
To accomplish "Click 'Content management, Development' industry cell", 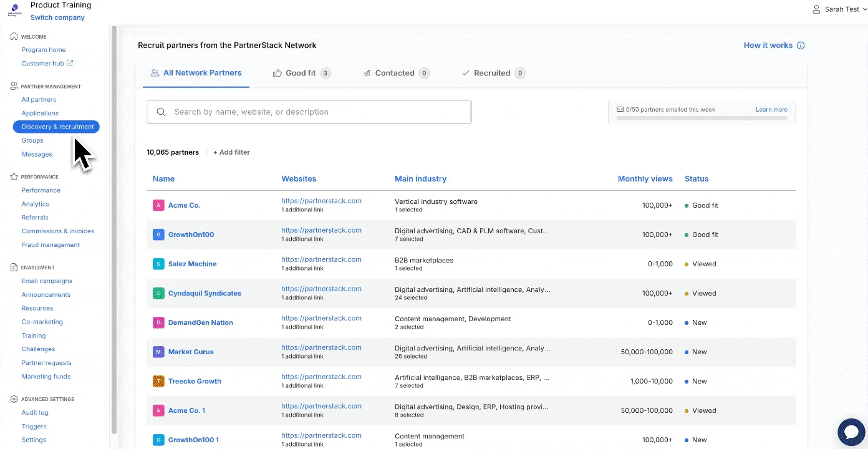I will pos(453,319).
